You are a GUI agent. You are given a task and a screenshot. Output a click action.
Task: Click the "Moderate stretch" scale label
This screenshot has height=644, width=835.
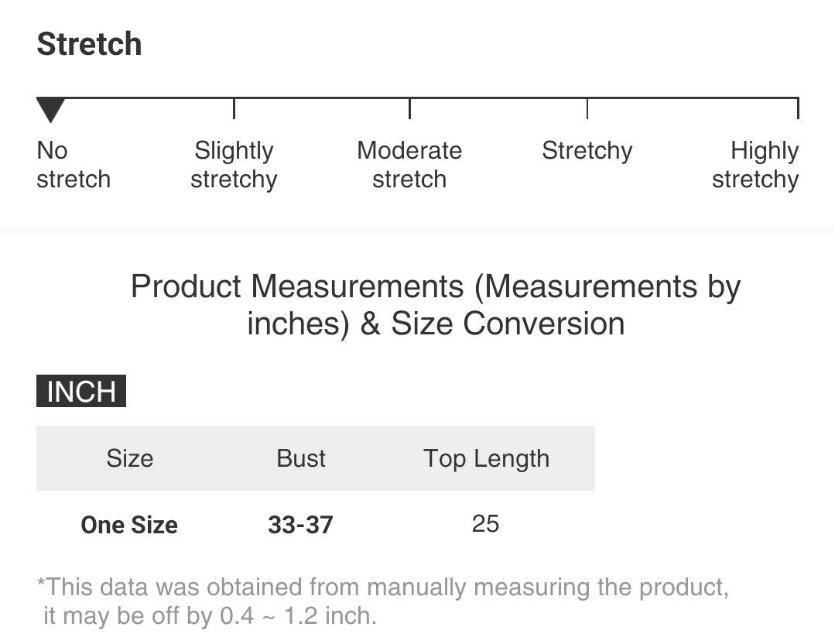coord(409,165)
